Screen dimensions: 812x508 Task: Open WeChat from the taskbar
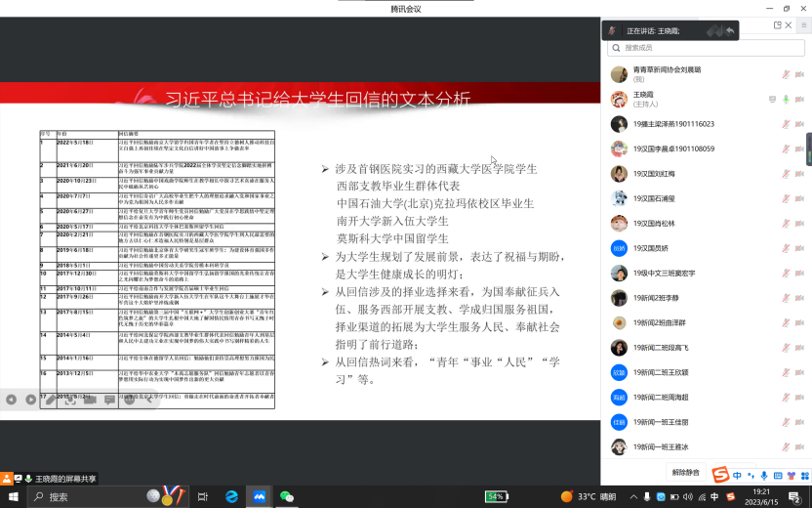[x=287, y=496]
